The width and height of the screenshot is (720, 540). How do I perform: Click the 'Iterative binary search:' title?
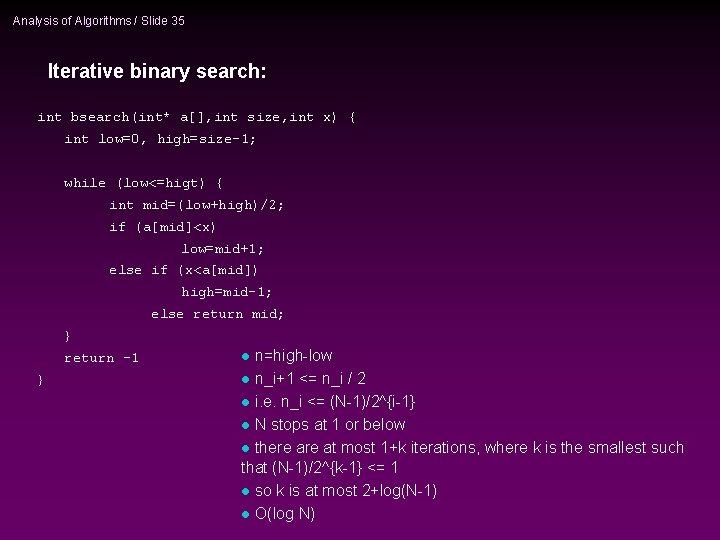(x=157, y=71)
